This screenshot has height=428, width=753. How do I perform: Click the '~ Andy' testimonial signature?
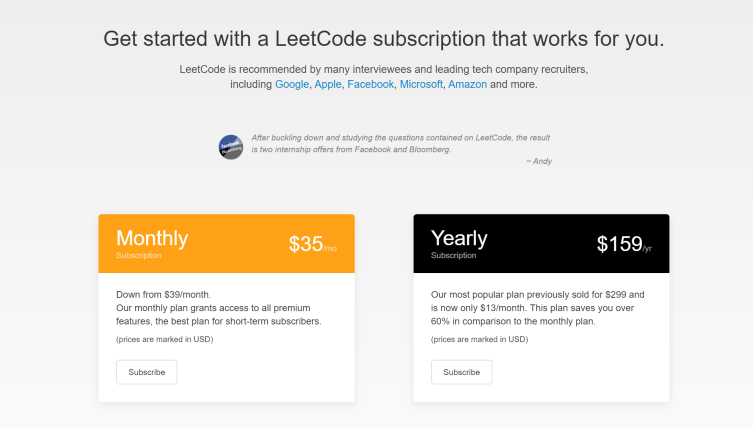pyautogui.click(x=537, y=161)
